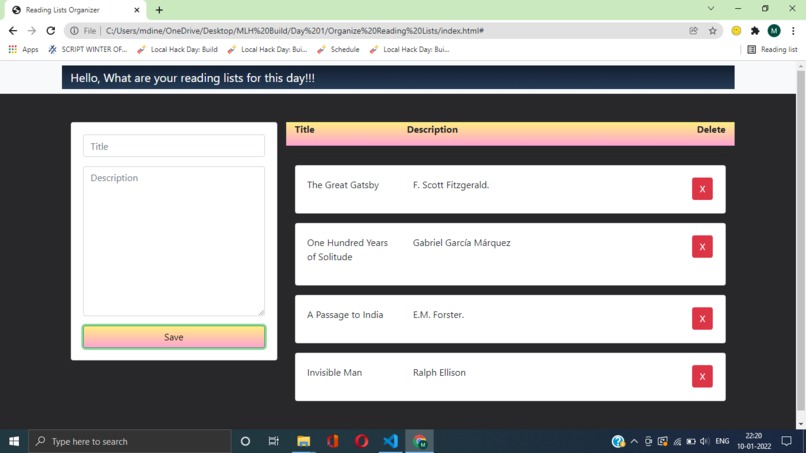Go forward in browser history
Image resolution: width=806 pixels, height=453 pixels.
click(31, 31)
